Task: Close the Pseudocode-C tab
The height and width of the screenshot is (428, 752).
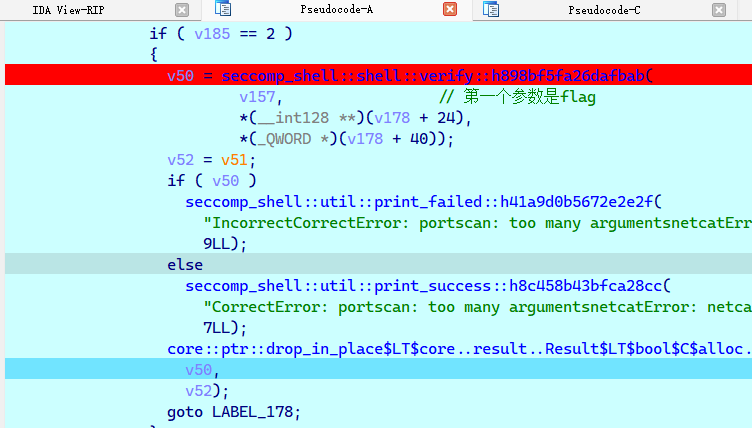Action: (x=719, y=10)
